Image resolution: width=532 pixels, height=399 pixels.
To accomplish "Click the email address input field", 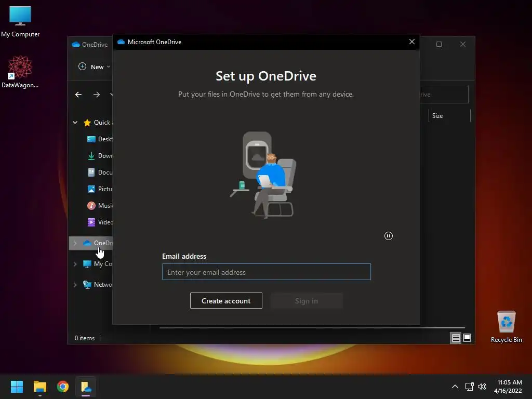I will click(x=267, y=272).
